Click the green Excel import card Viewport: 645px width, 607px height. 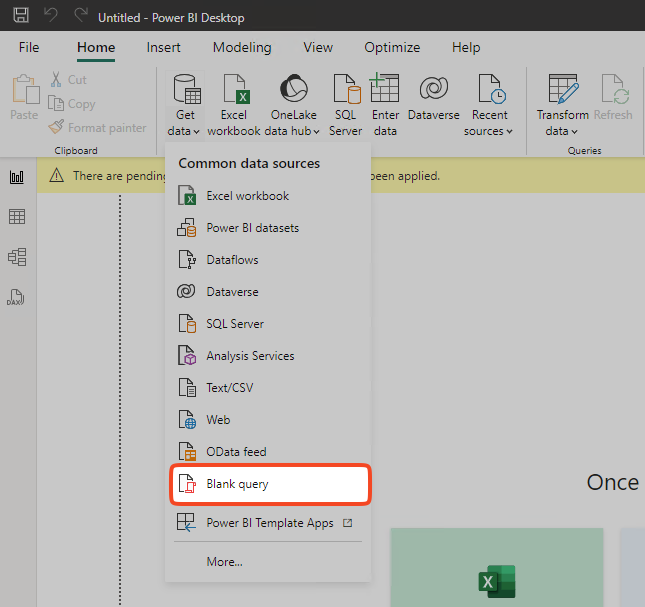point(497,568)
